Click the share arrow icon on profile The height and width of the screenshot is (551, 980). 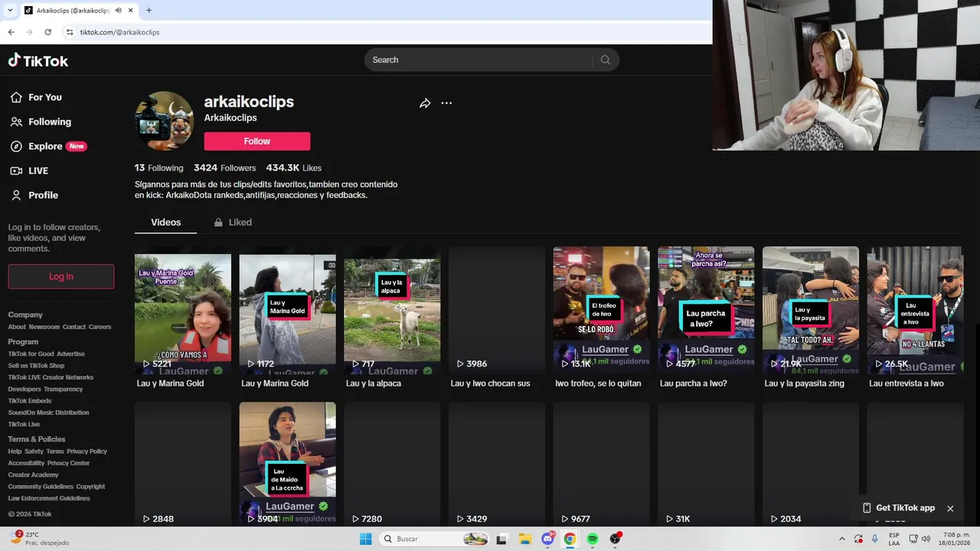click(425, 103)
